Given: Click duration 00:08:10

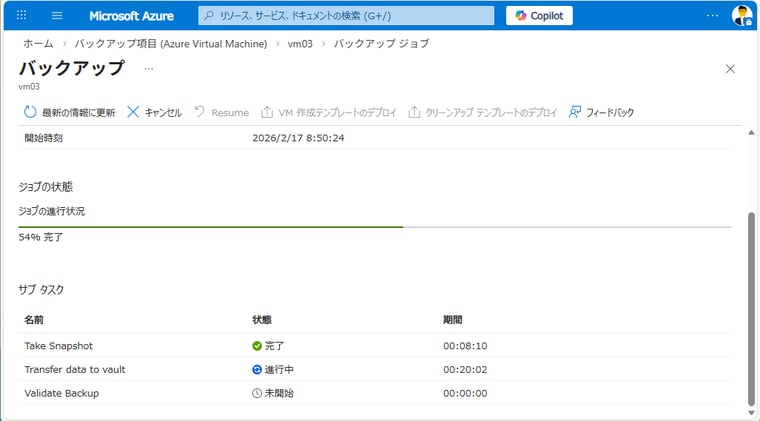Looking at the screenshot, I should tap(465, 346).
